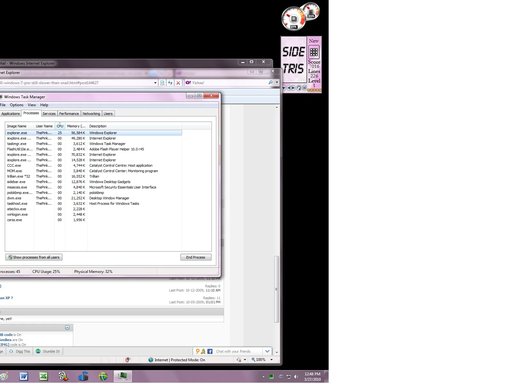Open the View menu in Task Manager
The image size is (512, 384).
pos(32,105)
